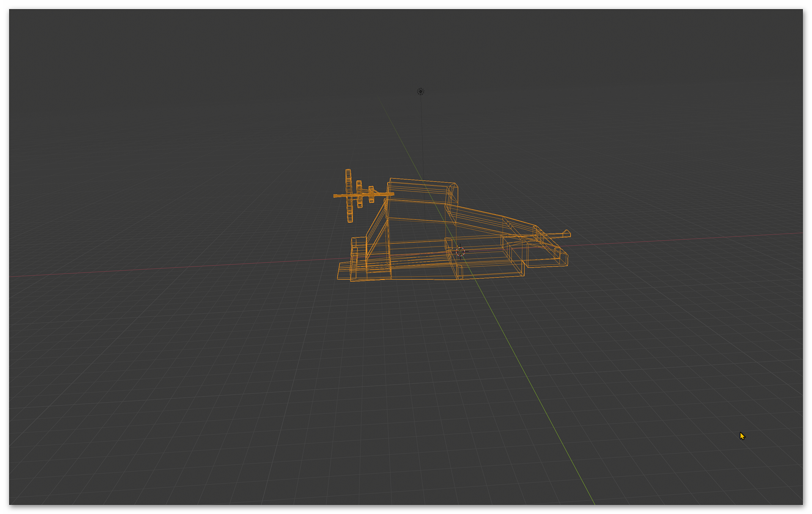This screenshot has width=812, height=514.
Task: Click the small box at lower right of model
Action: pos(561,256)
